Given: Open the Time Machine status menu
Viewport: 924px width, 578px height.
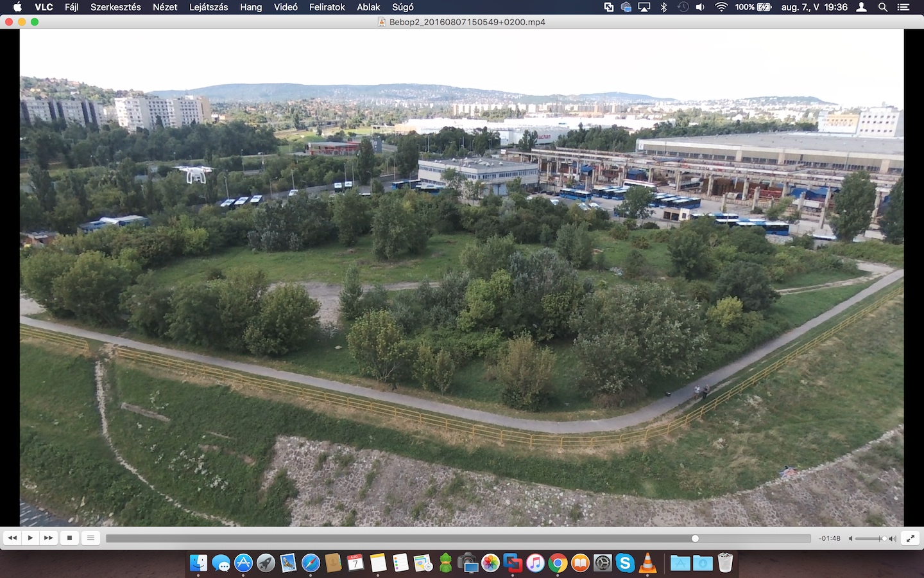Looking at the screenshot, I should [683, 7].
